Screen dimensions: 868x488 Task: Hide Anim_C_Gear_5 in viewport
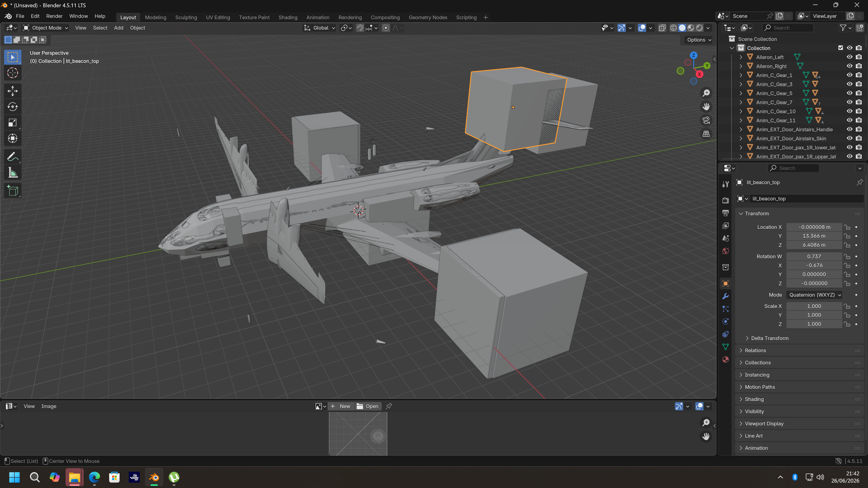coord(849,93)
